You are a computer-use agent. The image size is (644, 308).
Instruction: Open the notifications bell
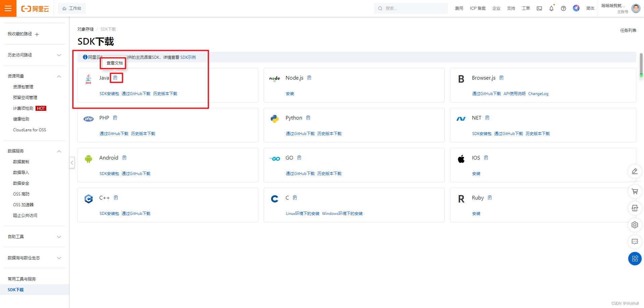tap(551, 8)
